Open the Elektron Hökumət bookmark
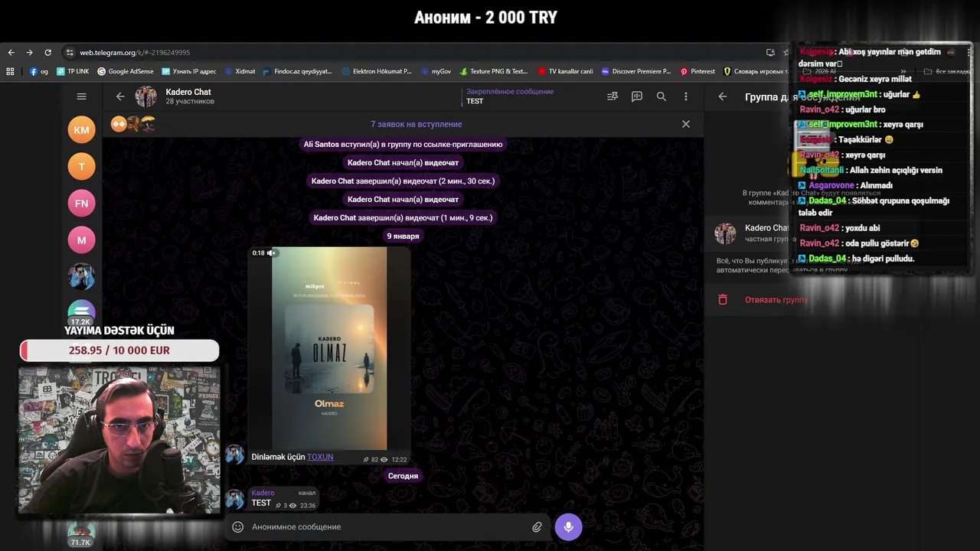This screenshot has width=980, height=551. pos(377,71)
